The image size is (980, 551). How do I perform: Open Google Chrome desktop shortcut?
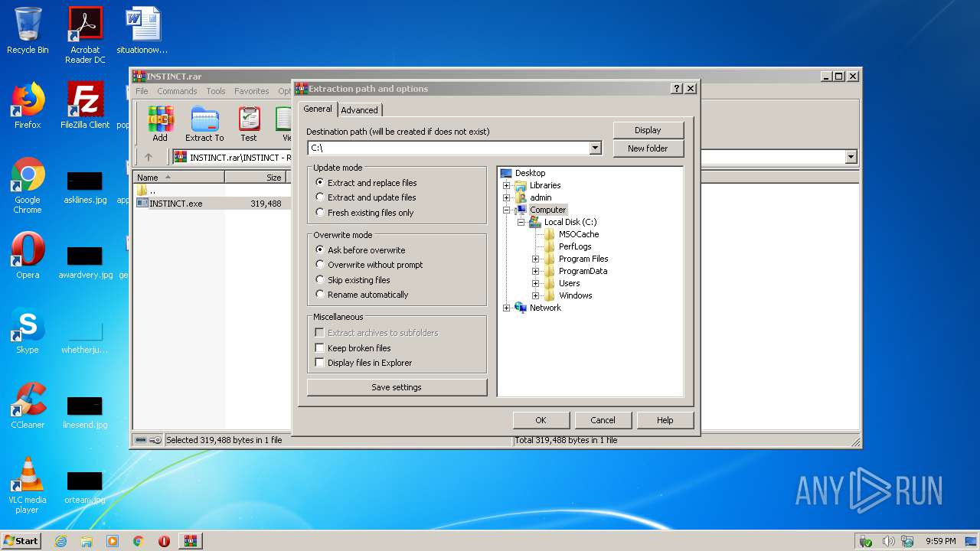(28, 186)
